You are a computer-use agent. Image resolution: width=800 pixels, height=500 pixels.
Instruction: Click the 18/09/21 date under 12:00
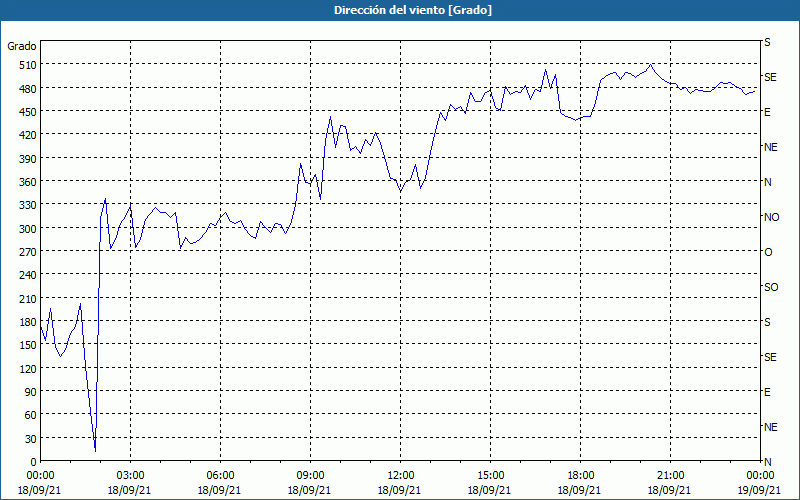pos(401,490)
